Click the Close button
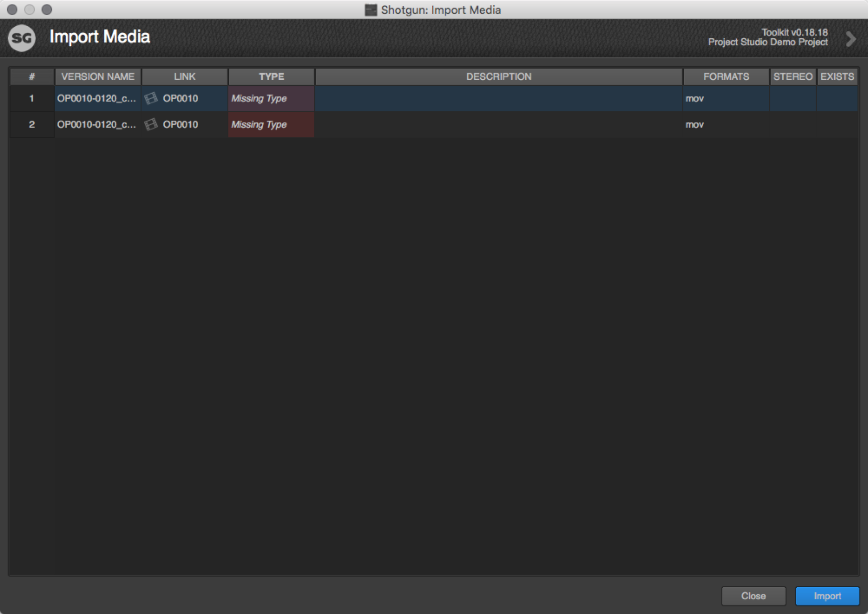868x614 pixels. pyautogui.click(x=753, y=596)
